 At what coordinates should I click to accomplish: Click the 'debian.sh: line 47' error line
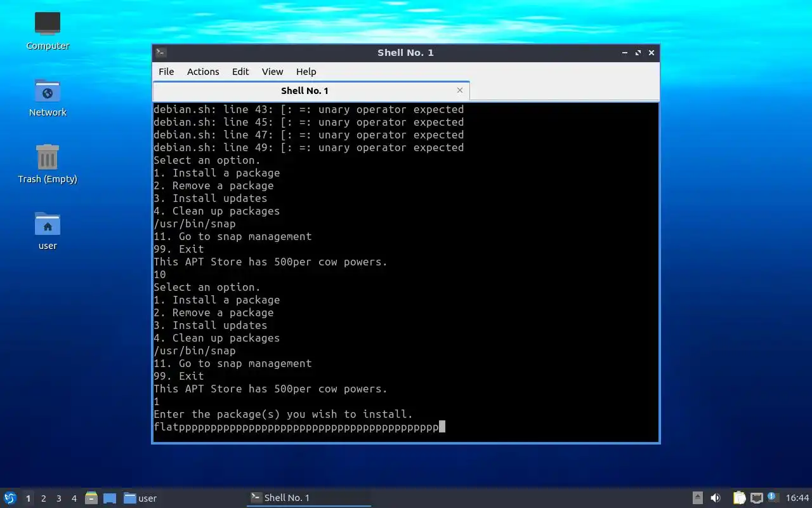click(309, 135)
